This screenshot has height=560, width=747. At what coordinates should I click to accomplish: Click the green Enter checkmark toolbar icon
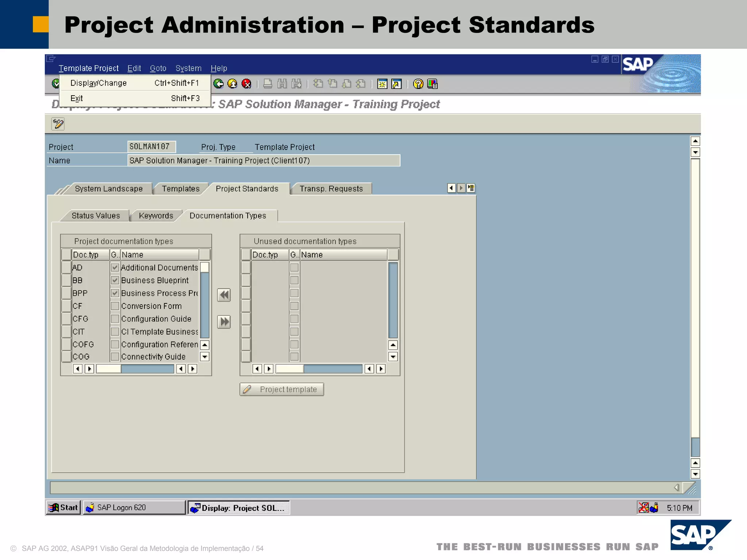(x=55, y=84)
